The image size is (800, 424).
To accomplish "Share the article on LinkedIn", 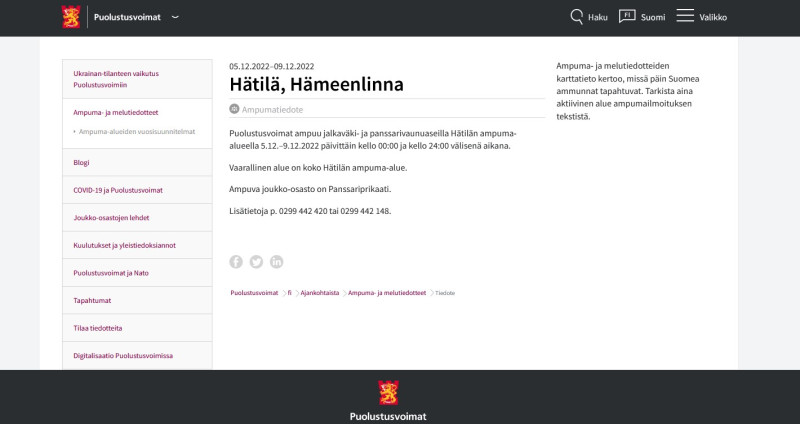I will 277,262.
